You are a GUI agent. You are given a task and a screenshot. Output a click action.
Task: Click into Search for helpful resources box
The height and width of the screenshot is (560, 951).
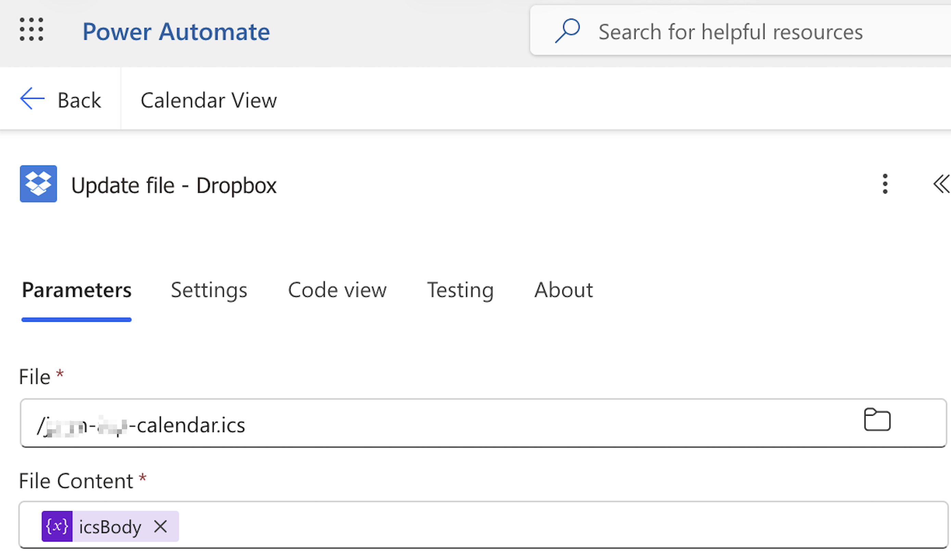pos(740,31)
